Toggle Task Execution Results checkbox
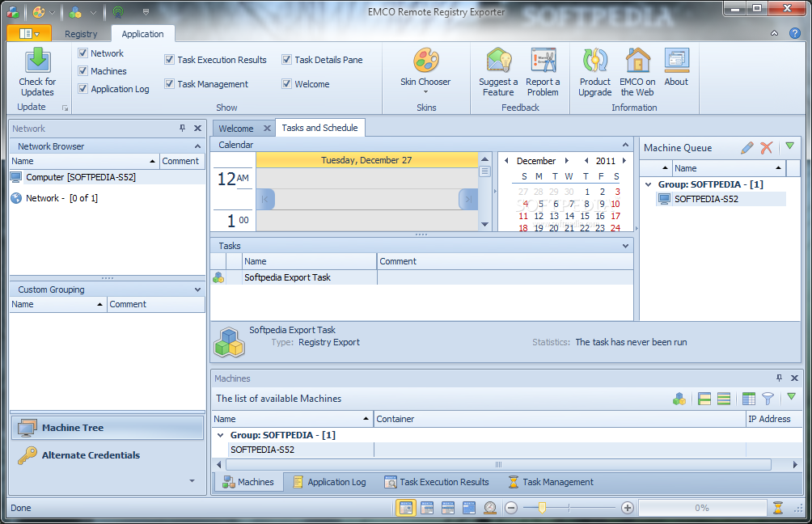Image resolution: width=812 pixels, height=524 pixels. click(x=169, y=60)
